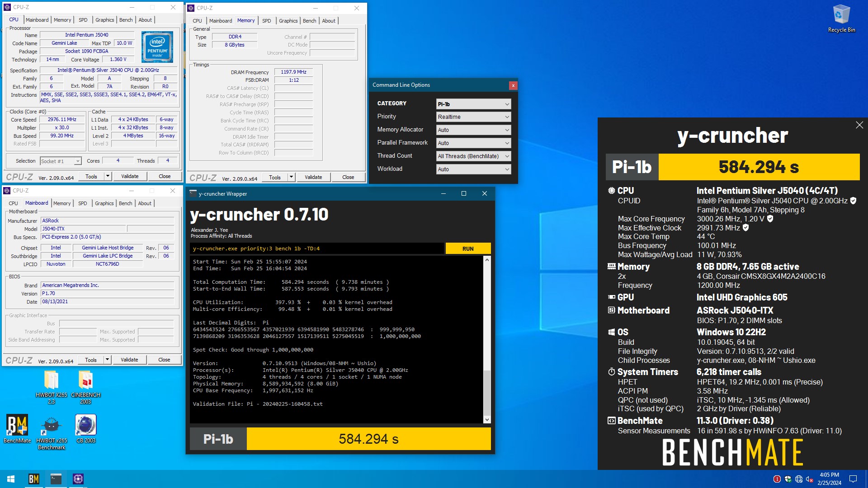Minimize the y-cruncher Wrapper window

coord(443,194)
